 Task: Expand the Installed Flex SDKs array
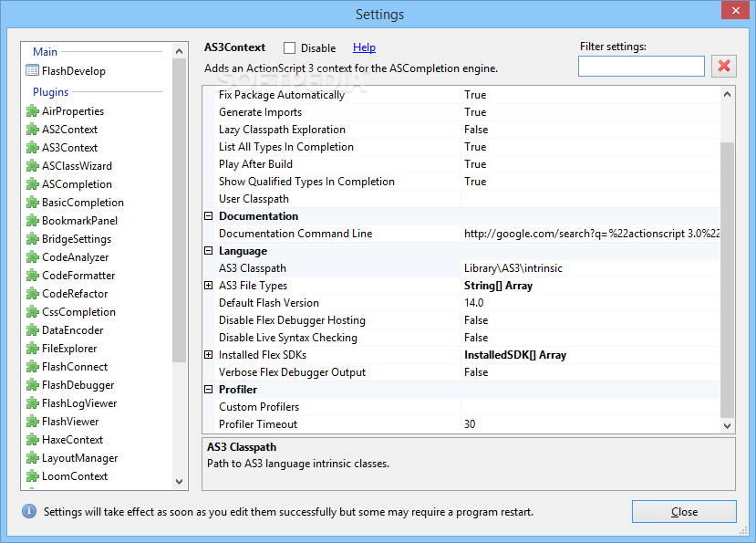coord(208,355)
